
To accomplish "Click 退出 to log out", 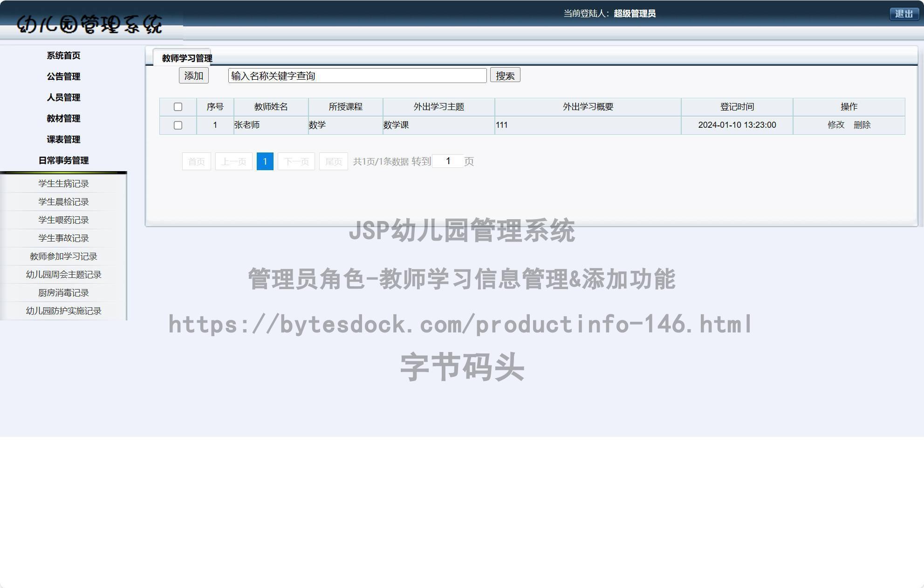I will click(x=903, y=14).
